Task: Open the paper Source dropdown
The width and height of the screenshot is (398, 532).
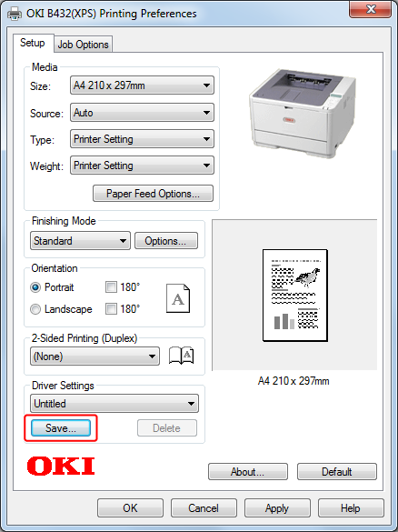Action: click(142, 113)
